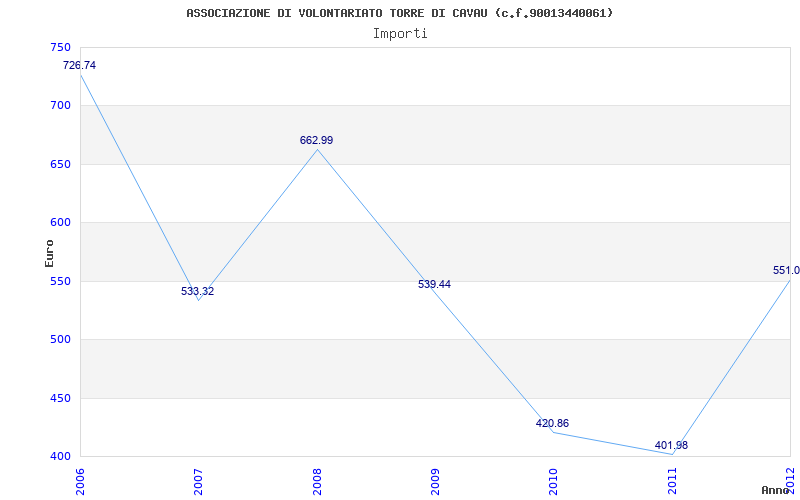This screenshot has width=800, height=500.
Task: Click the Importi subtitle
Action: tap(400, 34)
